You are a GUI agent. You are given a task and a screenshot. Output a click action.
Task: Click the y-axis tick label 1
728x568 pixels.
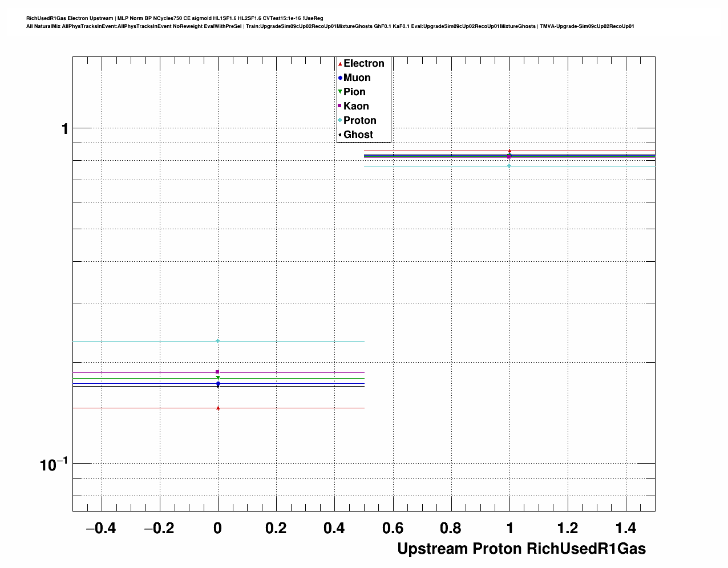65,129
